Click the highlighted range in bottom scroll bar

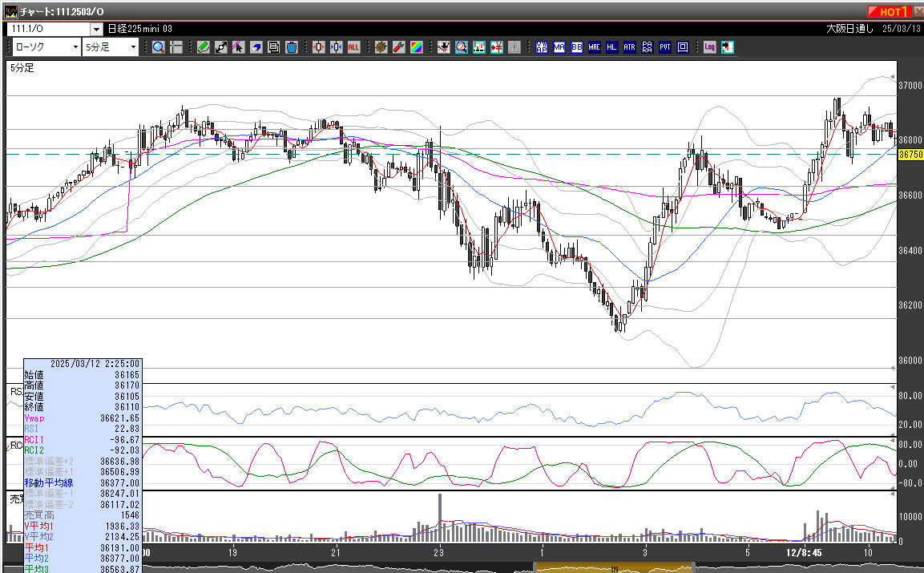click(613, 569)
